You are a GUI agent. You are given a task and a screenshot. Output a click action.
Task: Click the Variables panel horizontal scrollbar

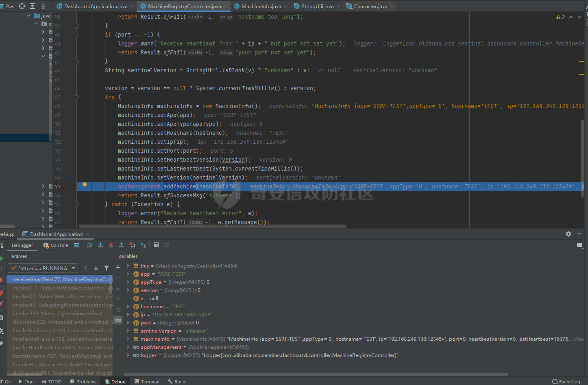pyautogui.click(x=316, y=374)
